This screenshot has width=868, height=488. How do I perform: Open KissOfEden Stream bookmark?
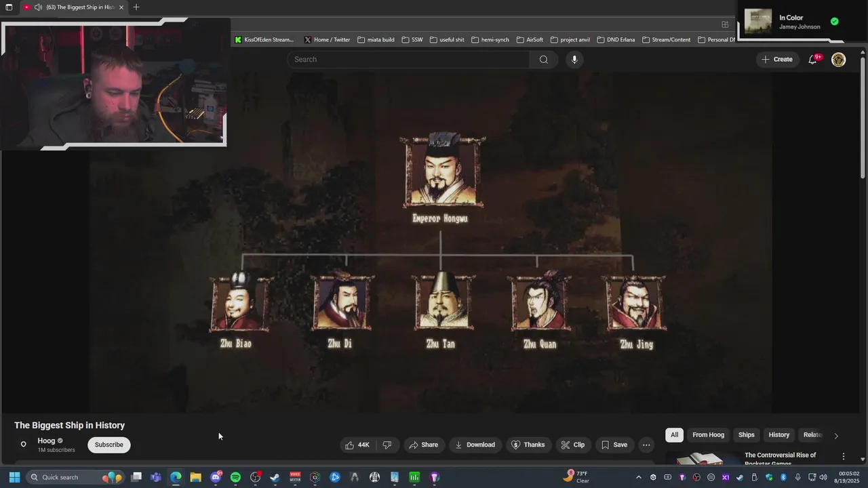coord(264,40)
